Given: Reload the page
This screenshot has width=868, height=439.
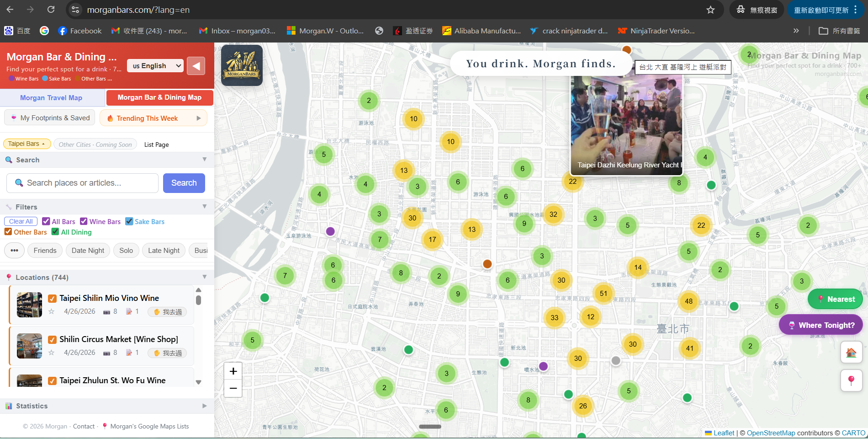Looking at the screenshot, I should click(x=51, y=10).
